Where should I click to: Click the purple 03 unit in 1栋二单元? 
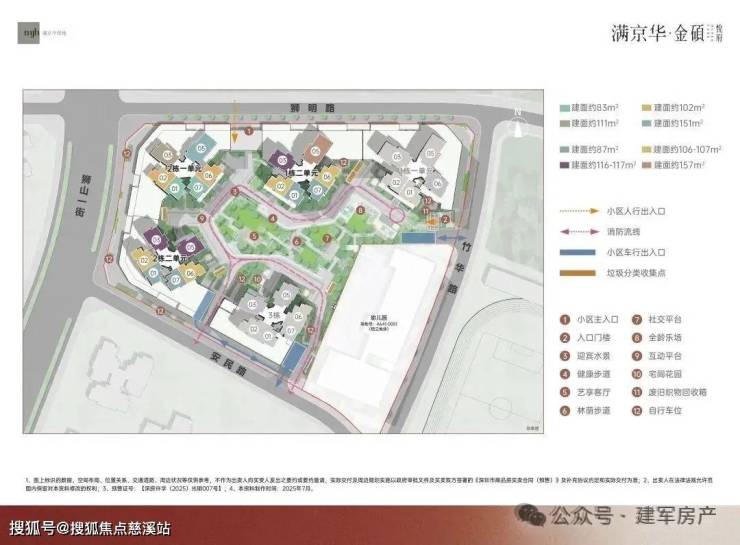click(282, 160)
